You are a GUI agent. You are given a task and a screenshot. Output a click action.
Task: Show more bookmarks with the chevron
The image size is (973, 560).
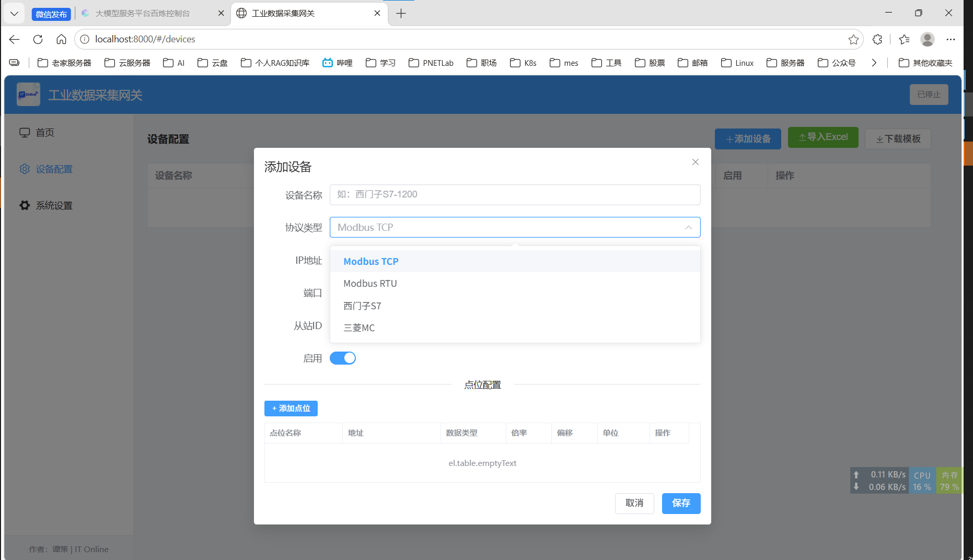874,63
